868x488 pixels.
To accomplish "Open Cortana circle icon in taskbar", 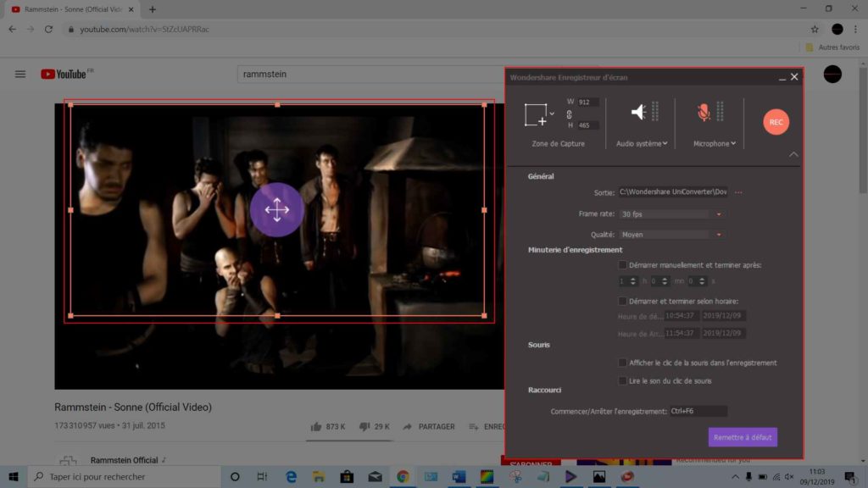I will (x=235, y=476).
